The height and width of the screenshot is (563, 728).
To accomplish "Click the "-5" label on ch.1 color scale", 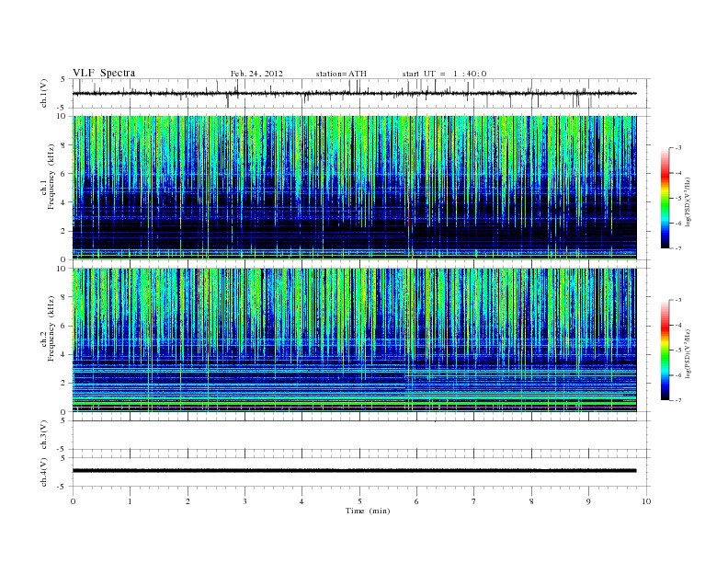I will coord(678,199).
